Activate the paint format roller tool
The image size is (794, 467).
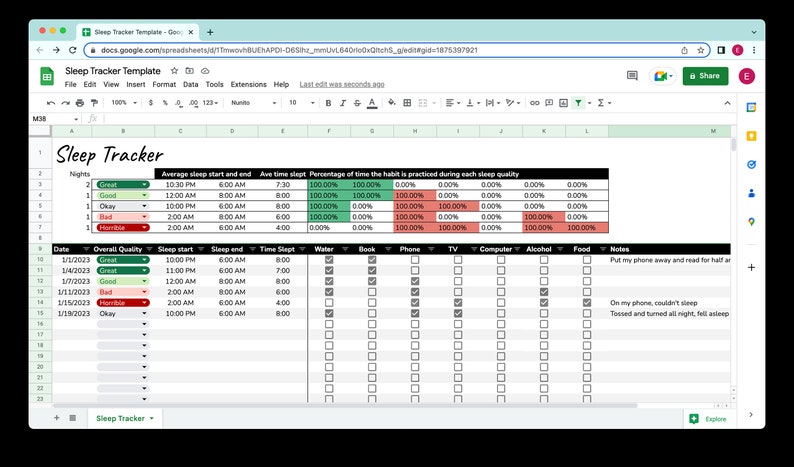(x=94, y=103)
